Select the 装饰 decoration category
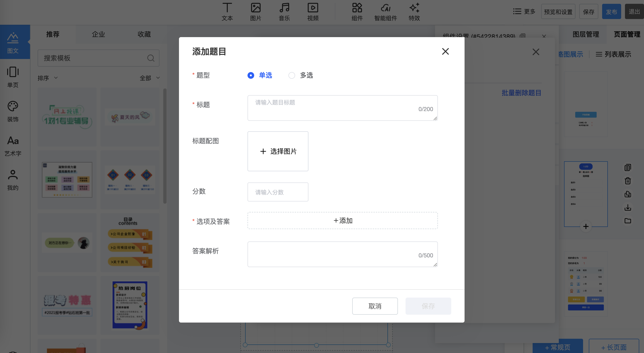The height and width of the screenshot is (353, 644). point(13,111)
